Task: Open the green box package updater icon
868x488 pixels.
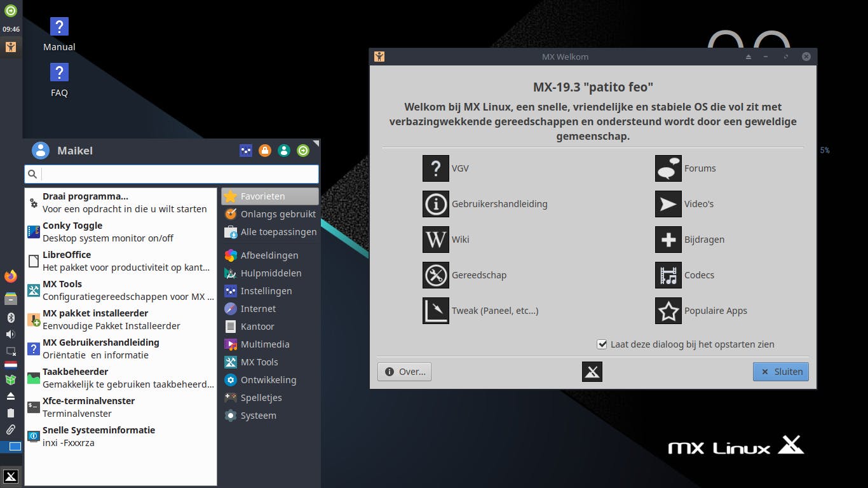Action: tap(11, 380)
